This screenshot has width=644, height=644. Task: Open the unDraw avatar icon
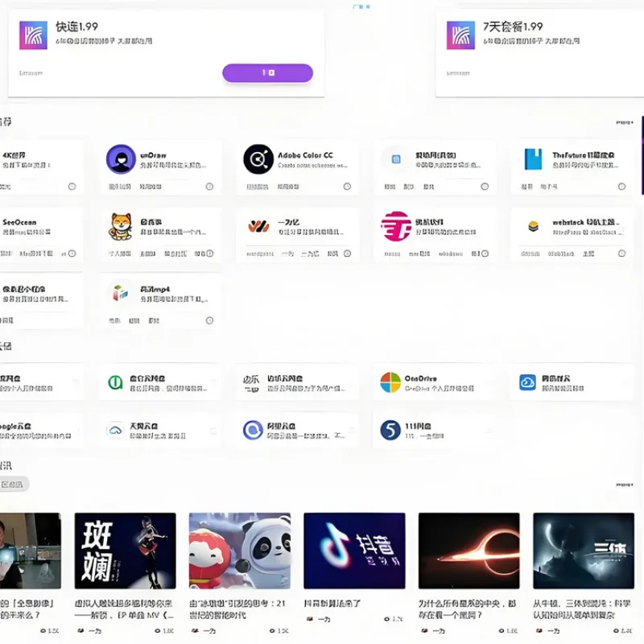click(121, 159)
